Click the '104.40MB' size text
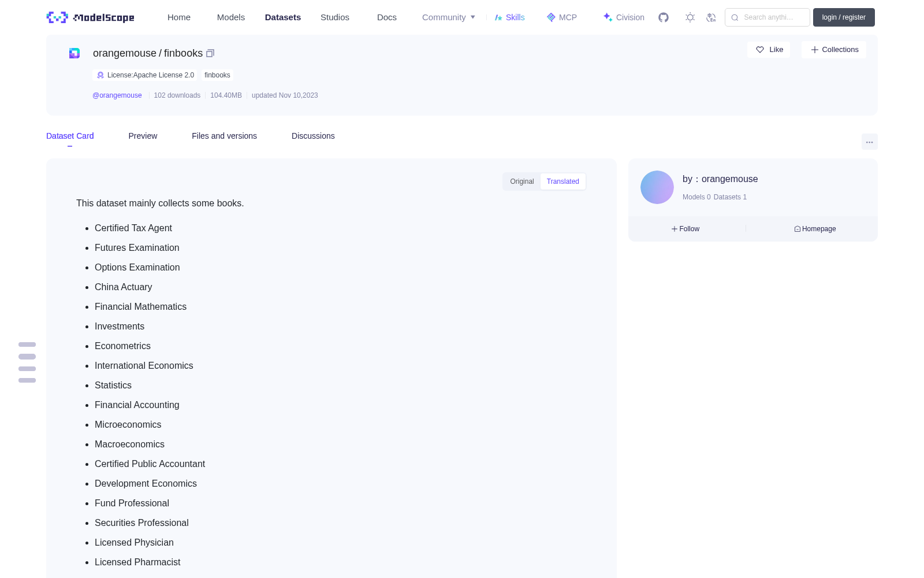The width and height of the screenshot is (924, 578). click(226, 95)
